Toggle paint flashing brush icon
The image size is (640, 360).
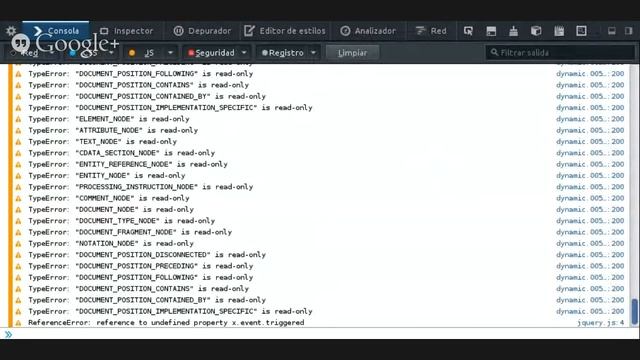[513, 31]
